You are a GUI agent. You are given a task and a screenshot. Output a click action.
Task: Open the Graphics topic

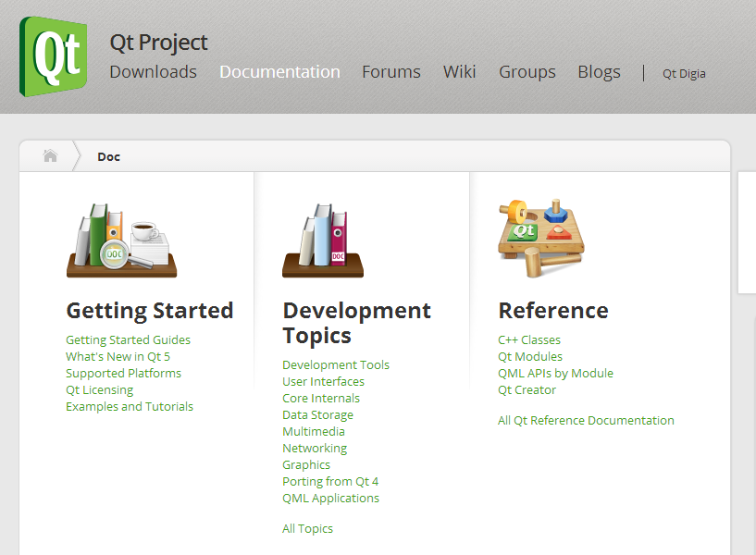[306, 465]
